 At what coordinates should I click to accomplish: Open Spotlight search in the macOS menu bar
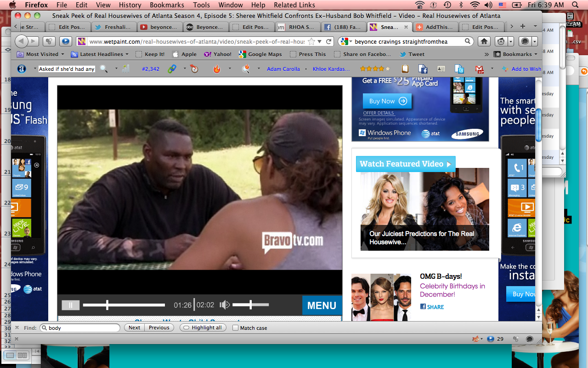(x=575, y=5)
